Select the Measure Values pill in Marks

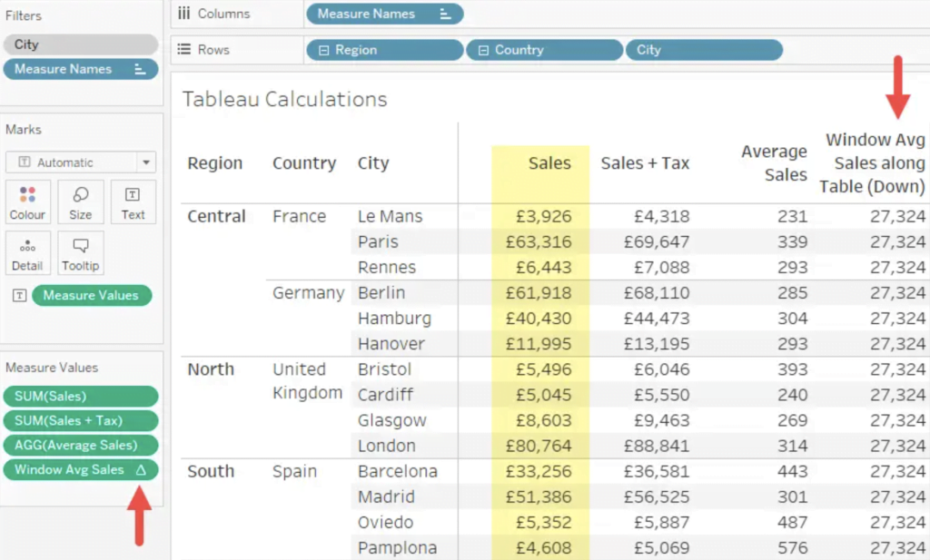click(x=92, y=295)
